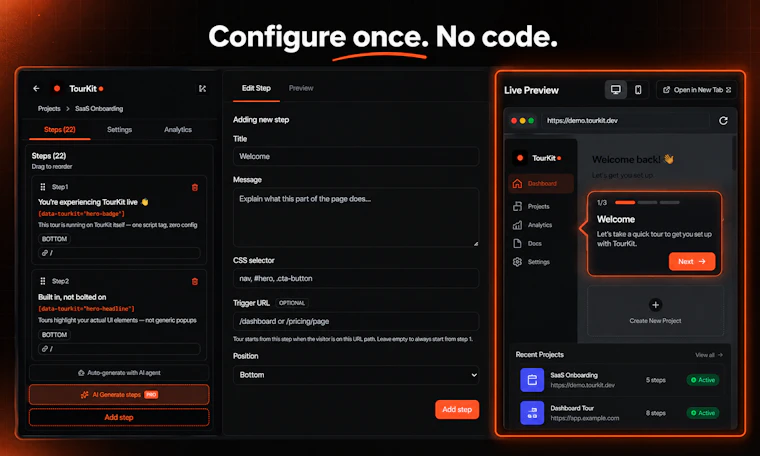The width and height of the screenshot is (760, 456).
Task: Click into the CSS selector field
Action: 356,279
